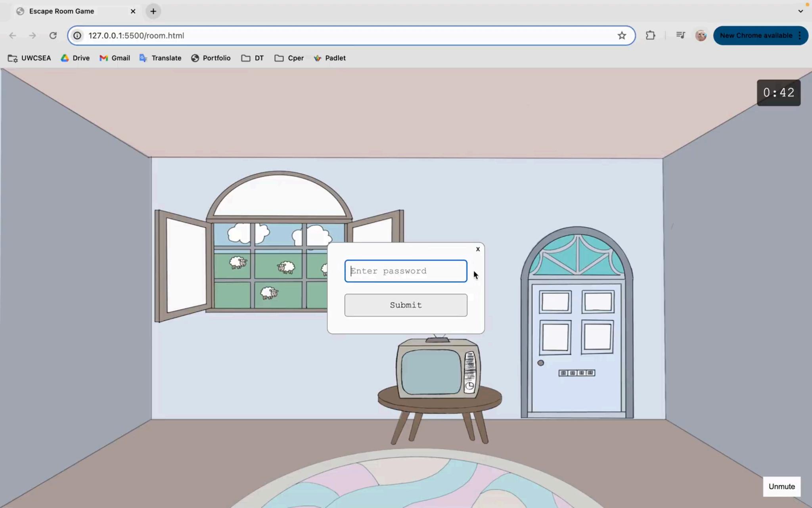Open the Padlet bookmark link

tap(329, 58)
